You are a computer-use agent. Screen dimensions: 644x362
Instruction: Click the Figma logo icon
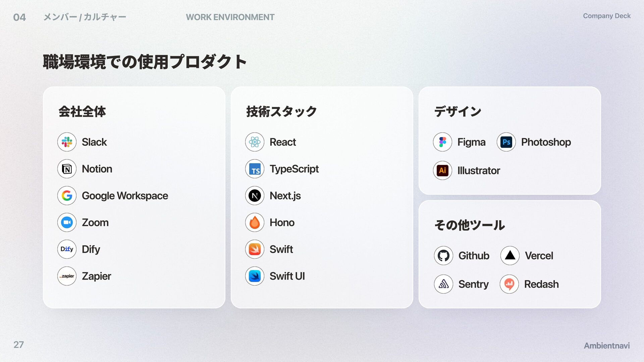(442, 142)
